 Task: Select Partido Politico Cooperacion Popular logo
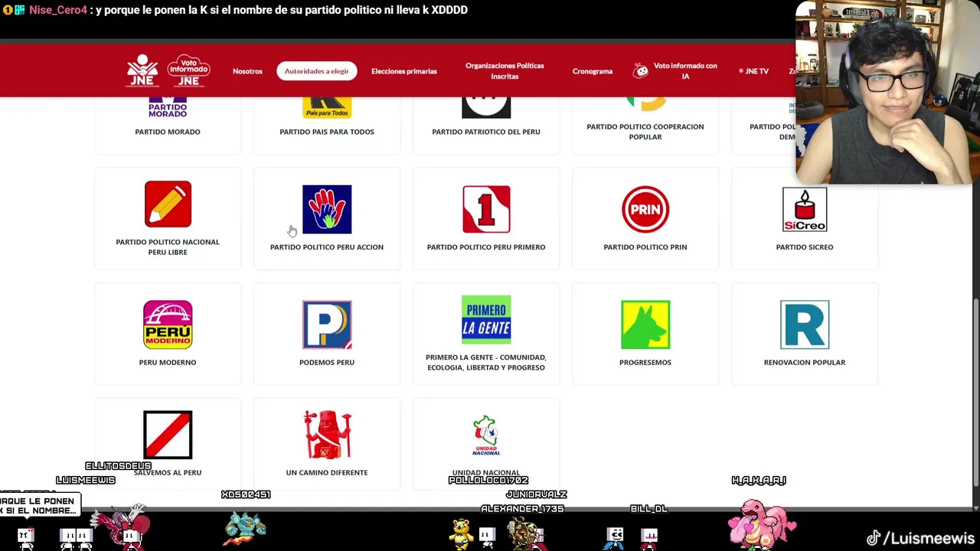tap(645, 105)
